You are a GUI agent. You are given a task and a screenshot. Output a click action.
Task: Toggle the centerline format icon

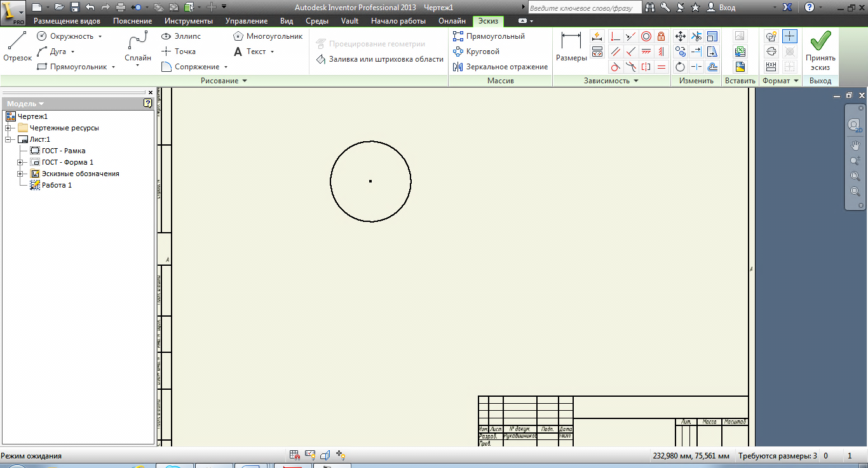tap(771, 52)
